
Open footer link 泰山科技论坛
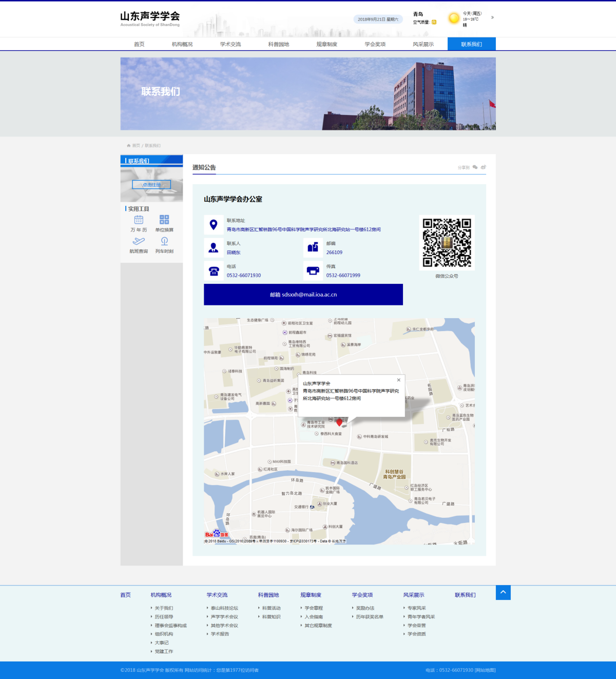[x=224, y=608]
